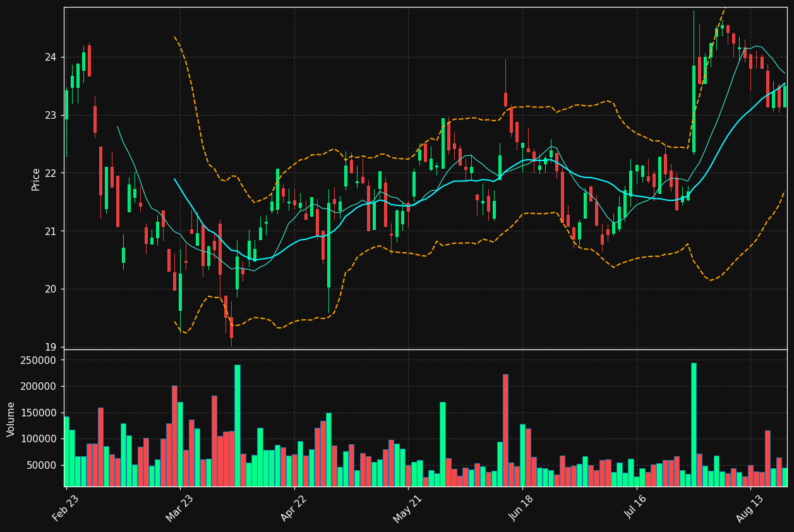Click the 250000 volume tick label
The height and width of the screenshot is (532, 794).
click(x=39, y=360)
